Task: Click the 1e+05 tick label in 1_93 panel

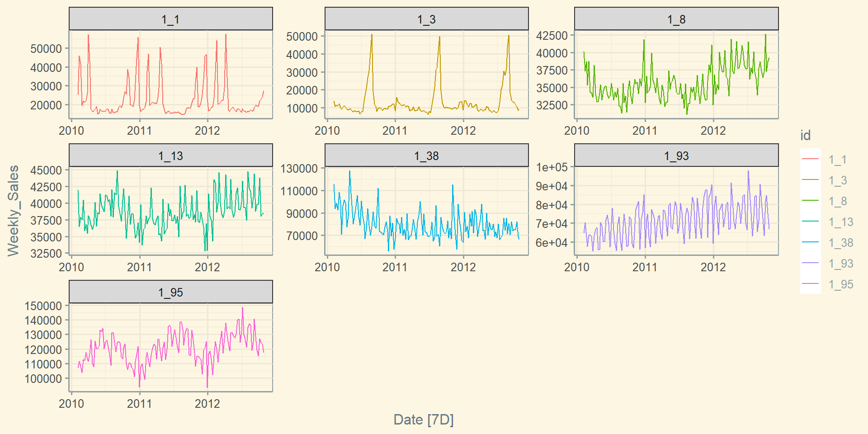Action: coord(552,167)
